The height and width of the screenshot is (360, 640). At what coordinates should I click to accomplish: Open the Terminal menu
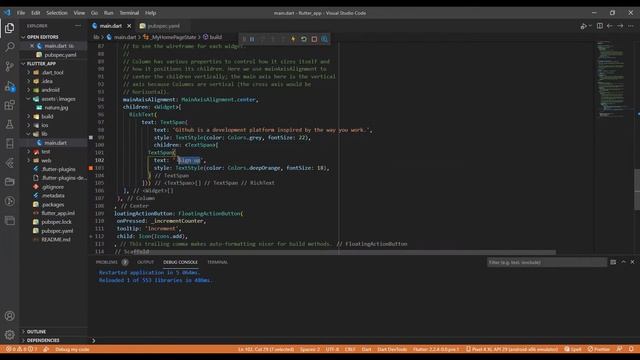[x=129, y=13]
